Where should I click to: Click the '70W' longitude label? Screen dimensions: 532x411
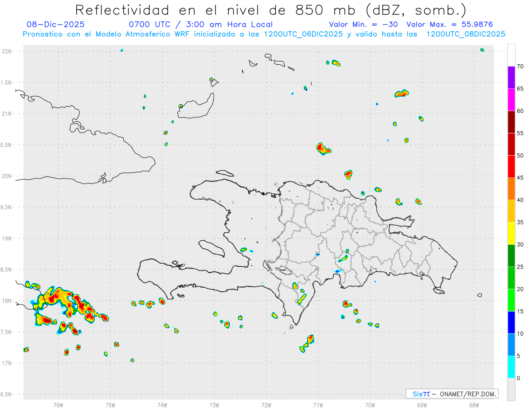pos(370,405)
